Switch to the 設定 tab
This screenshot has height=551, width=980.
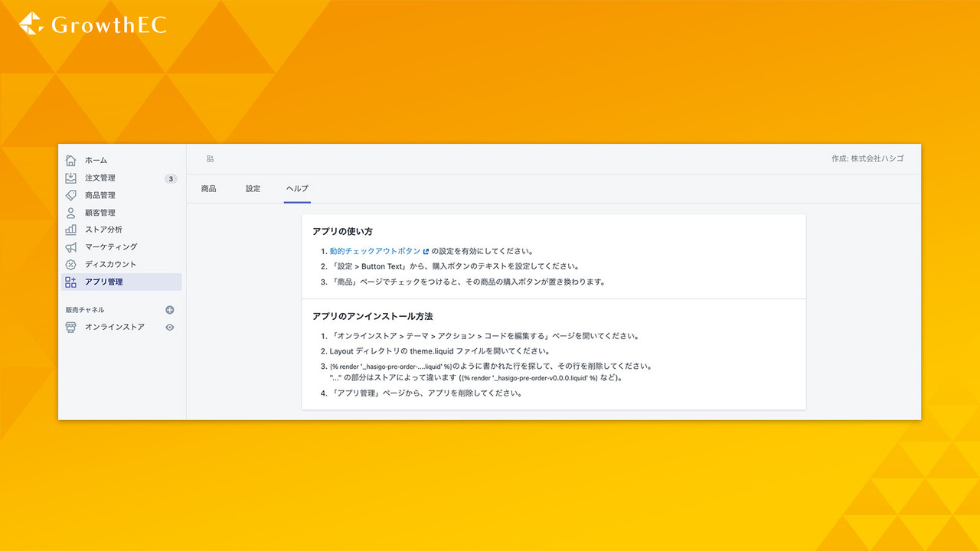[253, 188]
